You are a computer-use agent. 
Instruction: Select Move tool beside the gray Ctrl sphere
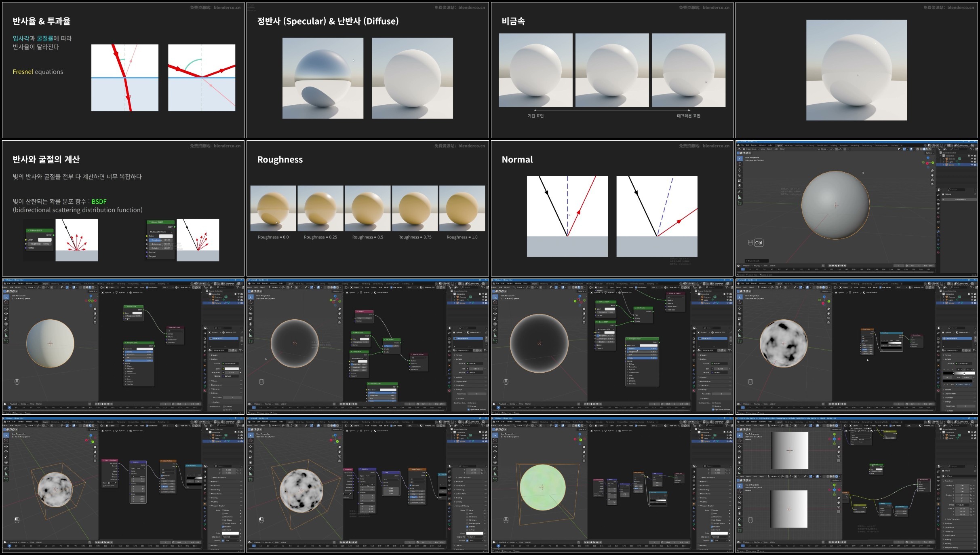740,170
